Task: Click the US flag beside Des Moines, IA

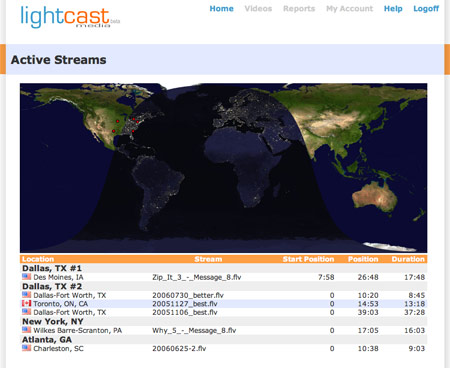Action: tap(26, 277)
